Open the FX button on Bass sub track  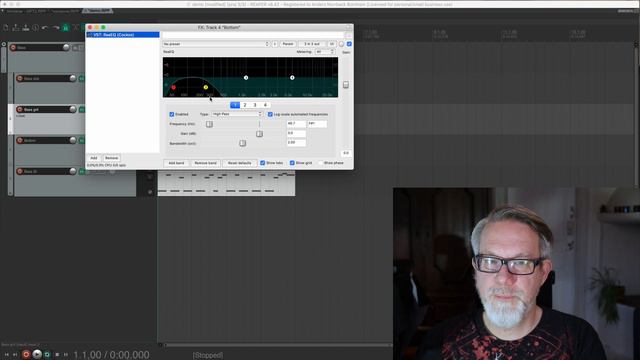(81, 78)
